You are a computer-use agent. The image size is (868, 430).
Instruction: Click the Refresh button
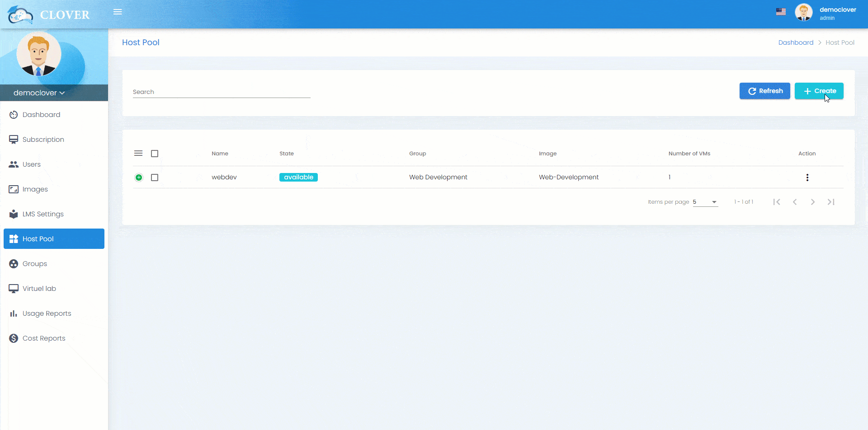pyautogui.click(x=764, y=91)
